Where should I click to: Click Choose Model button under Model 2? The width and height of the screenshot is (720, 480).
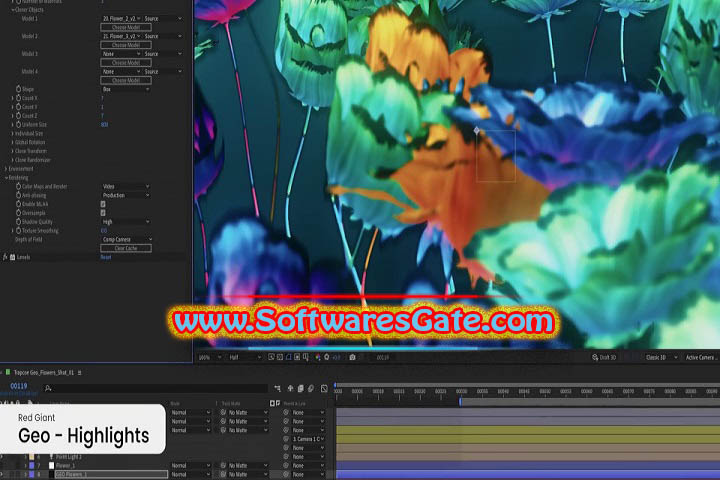(126, 45)
